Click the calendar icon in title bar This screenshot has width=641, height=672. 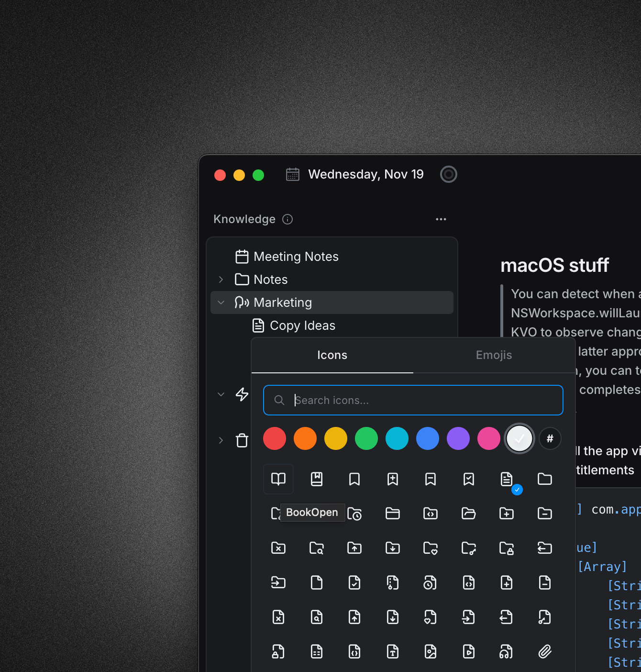(293, 174)
